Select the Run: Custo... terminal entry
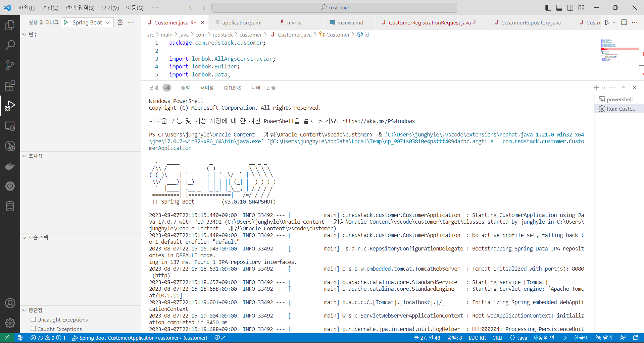This screenshot has height=343, width=644. [619, 109]
